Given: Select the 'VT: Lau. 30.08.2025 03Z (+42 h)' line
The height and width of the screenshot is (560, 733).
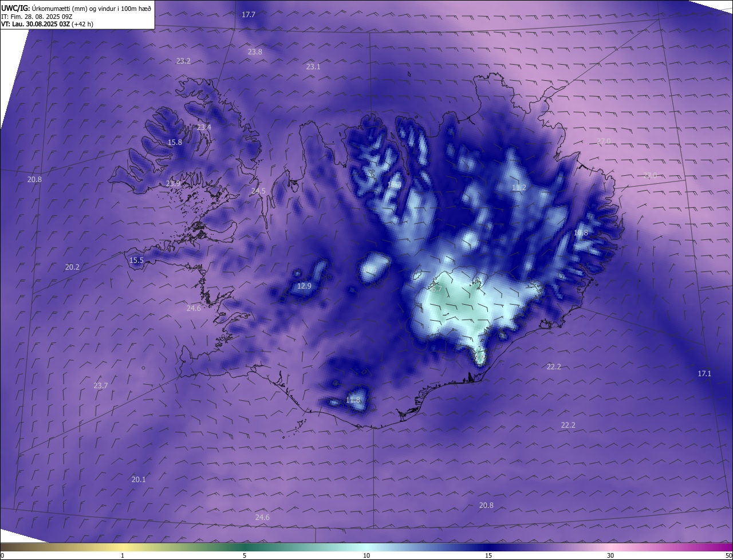Looking at the screenshot, I should pyautogui.click(x=47, y=24).
